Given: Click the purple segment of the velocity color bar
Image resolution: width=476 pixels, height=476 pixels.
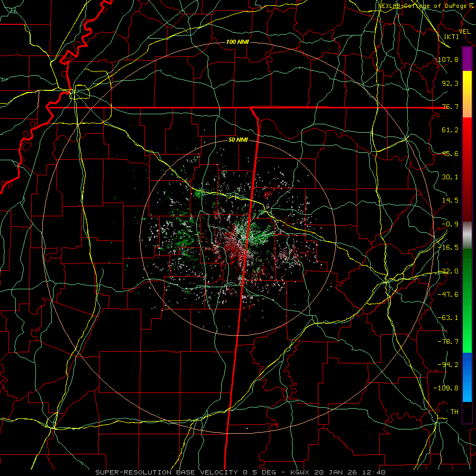Looking at the screenshot, I should point(467,59).
